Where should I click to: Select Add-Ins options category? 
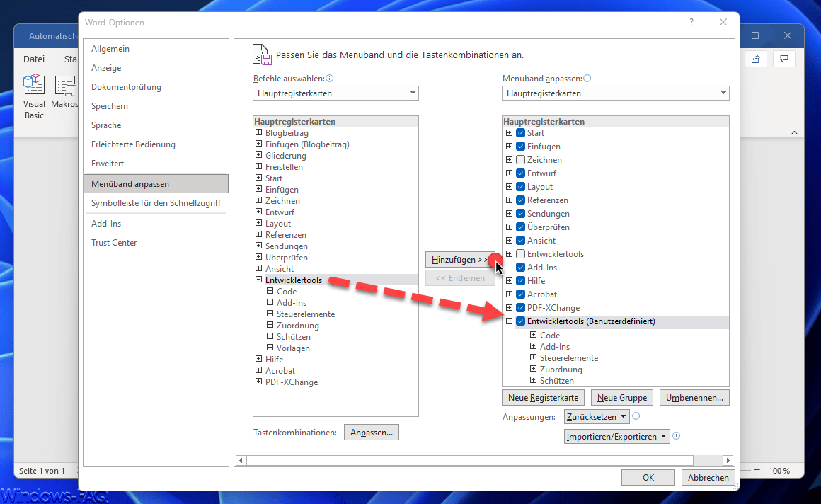tap(156, 224)
